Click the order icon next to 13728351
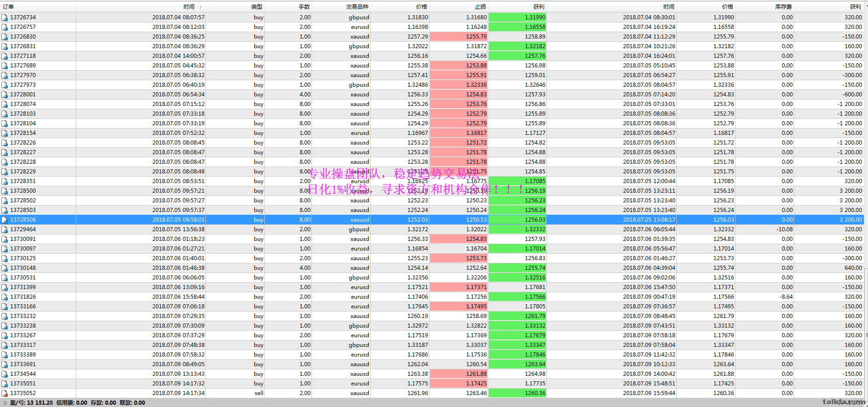This screenshot has width=868, height=407. [x=5, y=181]
